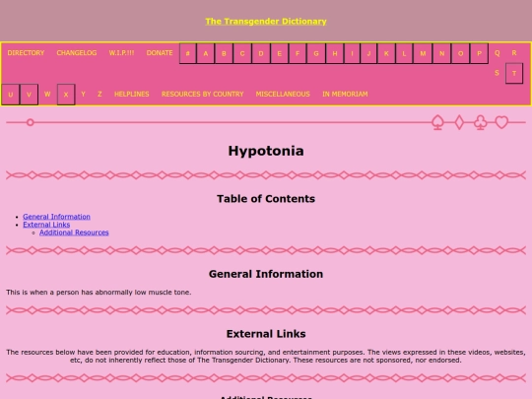
Task: Jump to letter W entries
Action: (x=47, y=94)
